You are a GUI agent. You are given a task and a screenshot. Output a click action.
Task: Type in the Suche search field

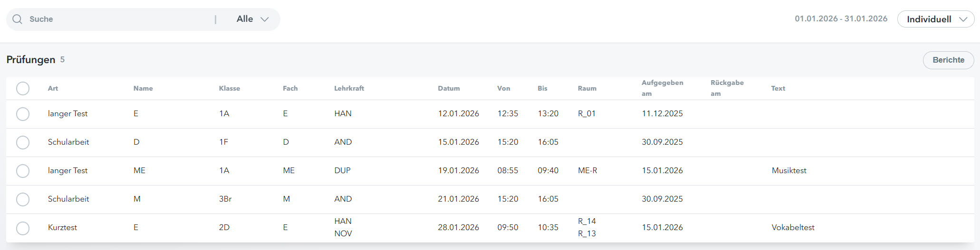(x=119, y=19)
